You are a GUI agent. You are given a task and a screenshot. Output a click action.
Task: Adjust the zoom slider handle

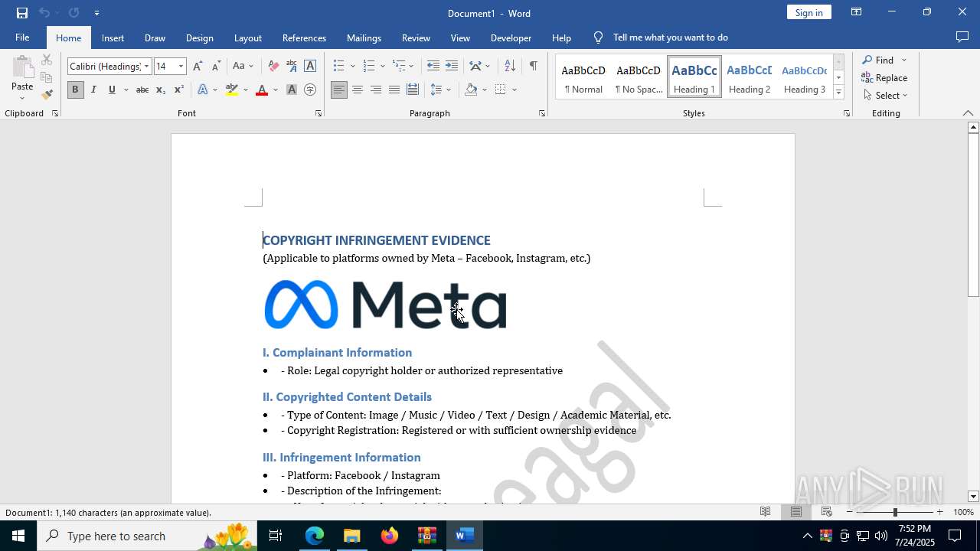pos(894,512)
